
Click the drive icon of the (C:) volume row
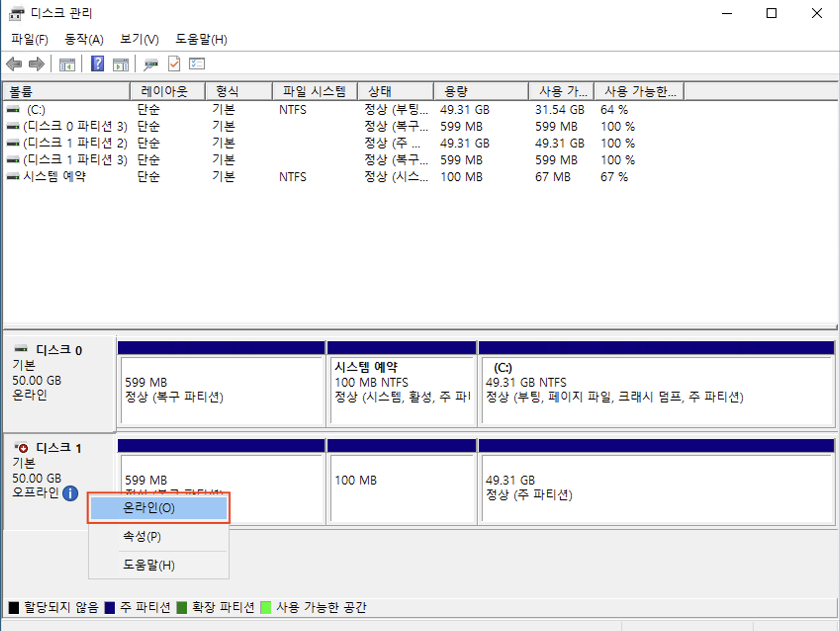tap(13, 109)
